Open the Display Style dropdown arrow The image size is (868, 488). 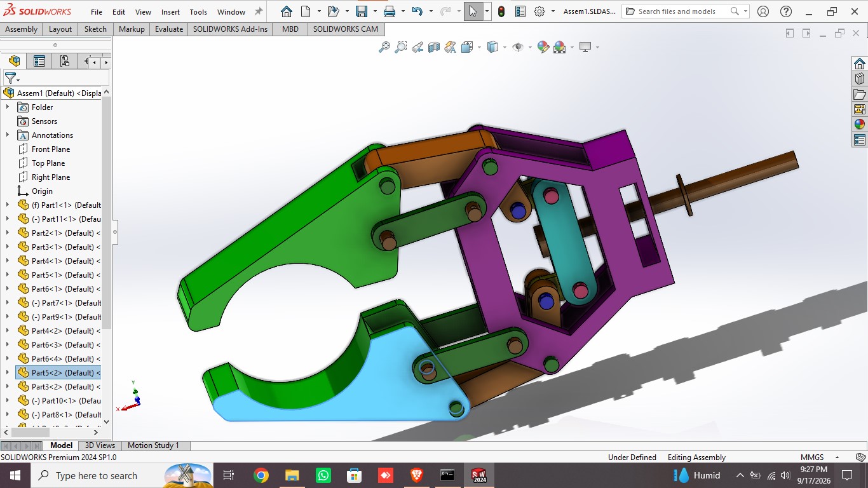click(505, 47)
